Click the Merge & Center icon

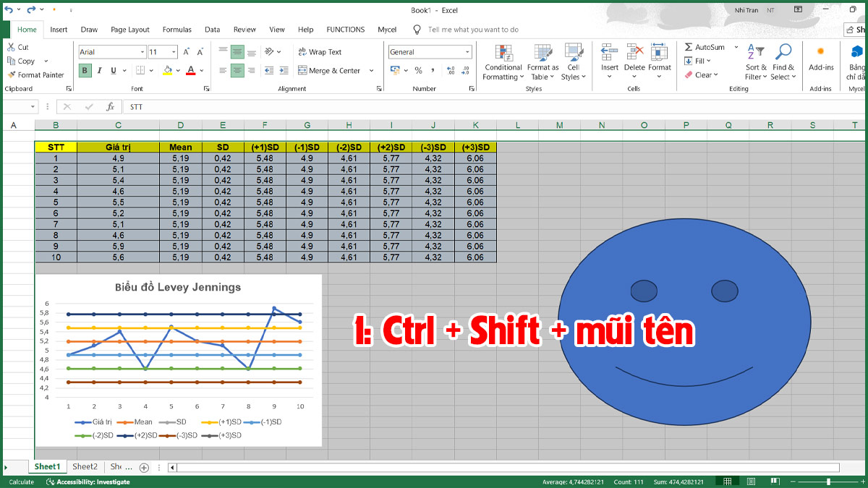(x=331, y=70)
